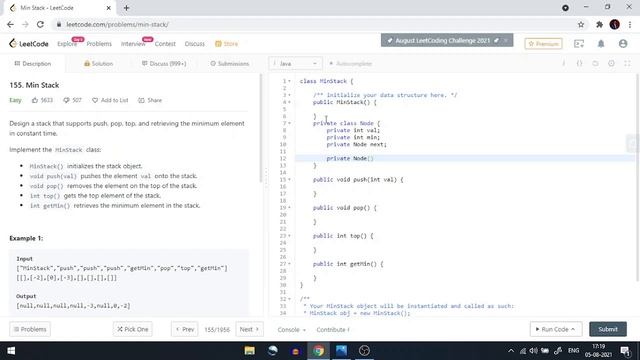Viewport: 640px width, 360px height.
Task: Click the Problems list button
Action: (30, 329)
